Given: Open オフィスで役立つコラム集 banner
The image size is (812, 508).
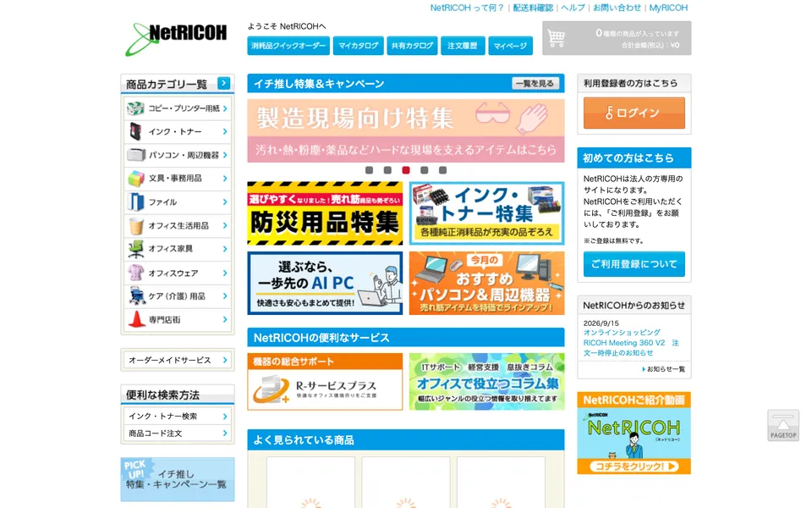Looking at the screenshot, I should (487, 382).
